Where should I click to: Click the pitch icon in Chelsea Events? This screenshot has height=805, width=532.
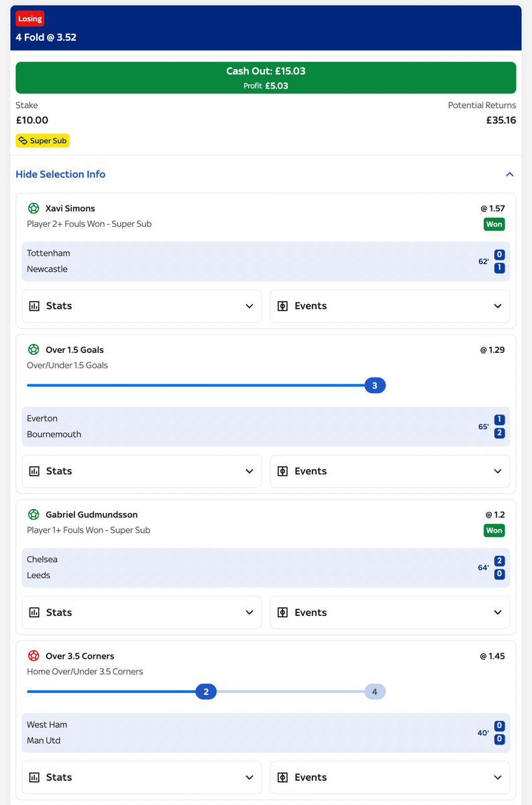(282, 613)
